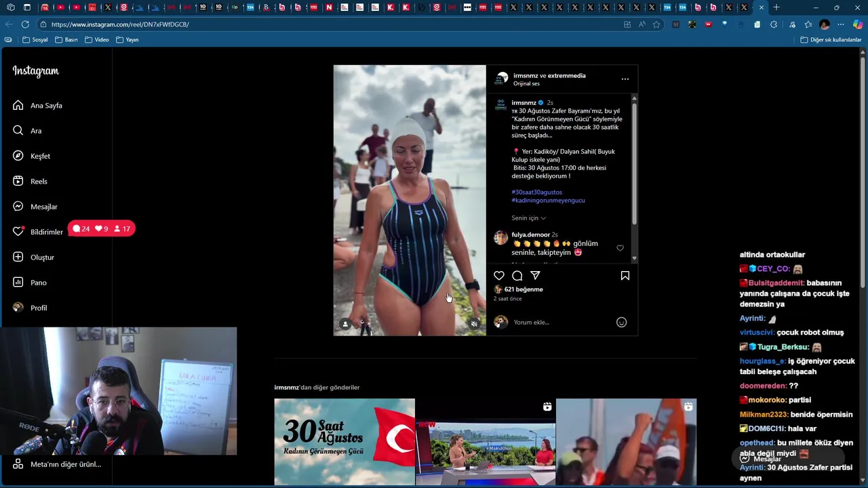Open the split screen icon in address bar
This screenshot has height=488, width=868.
point(627,24)
